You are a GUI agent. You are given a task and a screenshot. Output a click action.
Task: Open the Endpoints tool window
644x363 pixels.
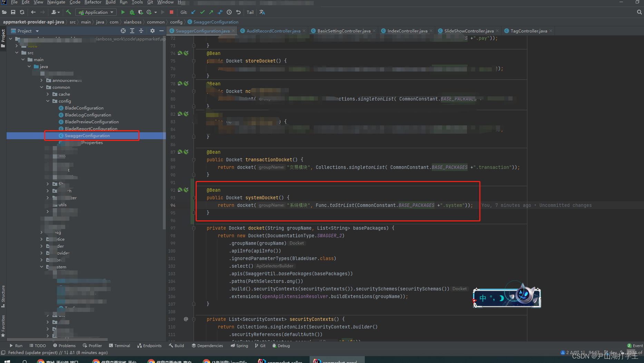149,345
